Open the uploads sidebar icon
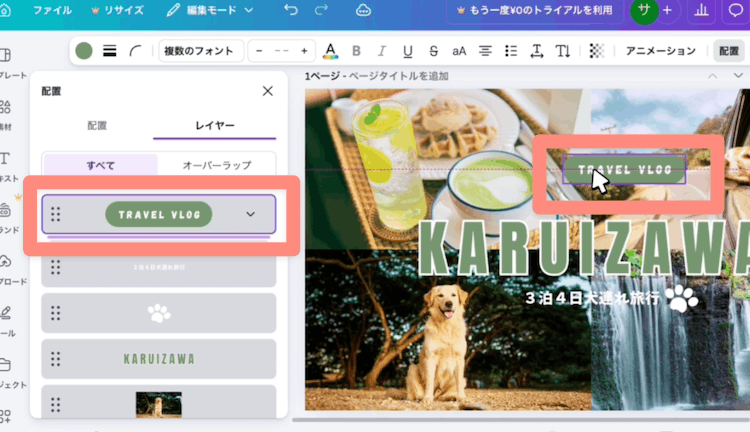Viewport: 750px width, 432px height. (x=5, y=261)
